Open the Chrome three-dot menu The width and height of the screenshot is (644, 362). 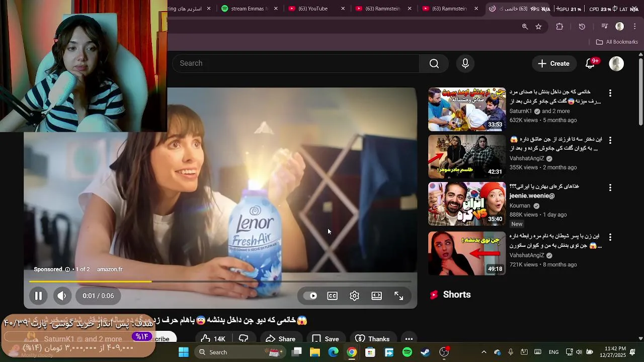634,27
